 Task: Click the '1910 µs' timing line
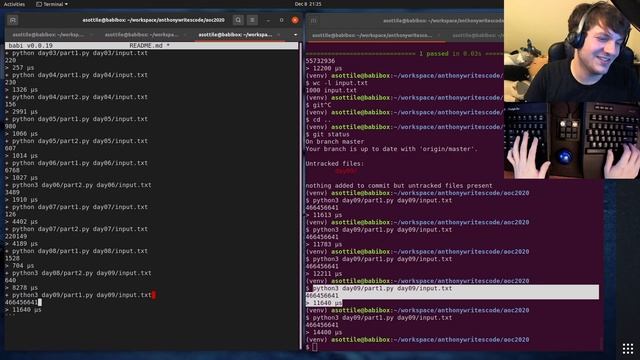pos(21,200)
